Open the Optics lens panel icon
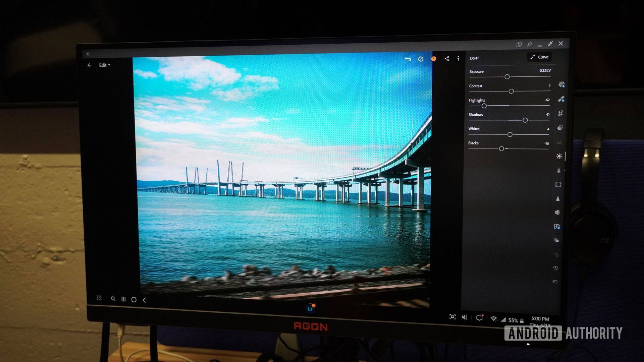The width and height of the screenshot is (644, 362). tap(557, 212)
